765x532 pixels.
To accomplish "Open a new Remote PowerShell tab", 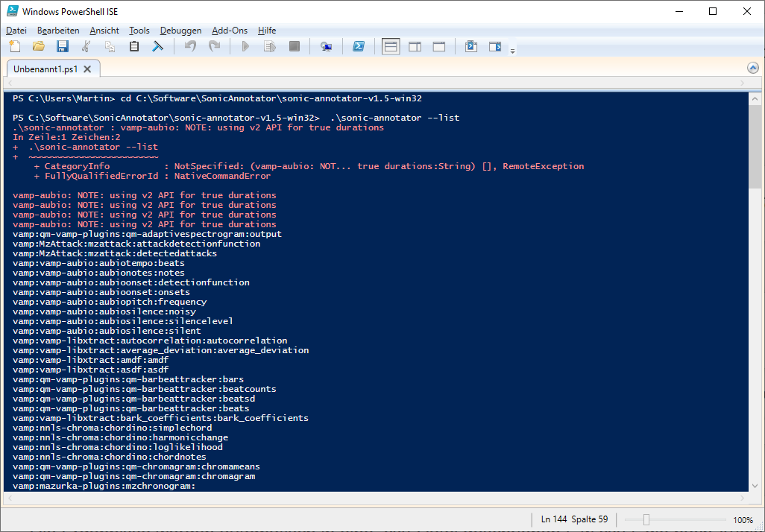I will [x=326, y=45].
